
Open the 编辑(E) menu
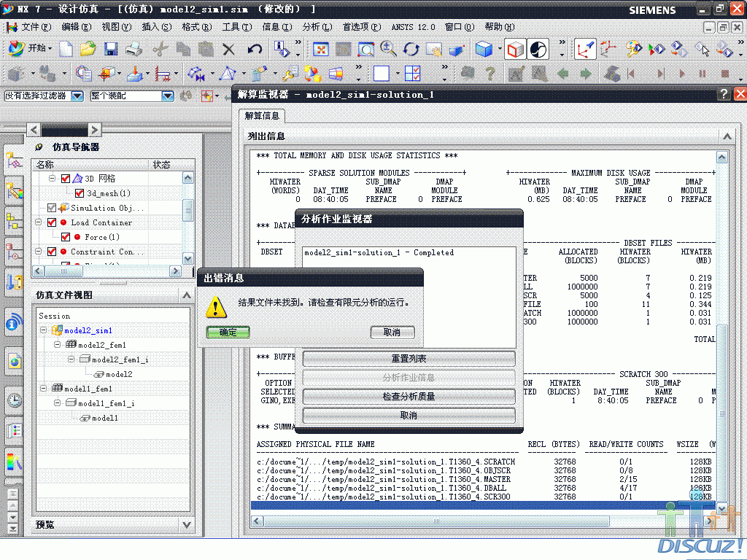pos(76,27)
